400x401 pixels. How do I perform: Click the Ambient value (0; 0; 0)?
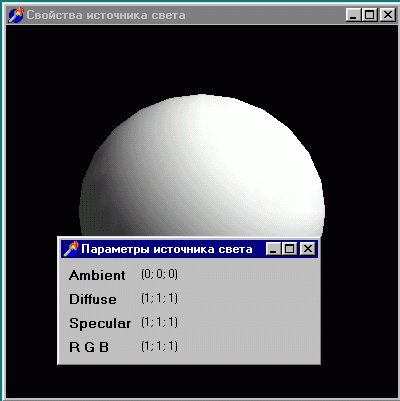click(x=159, y=274)
